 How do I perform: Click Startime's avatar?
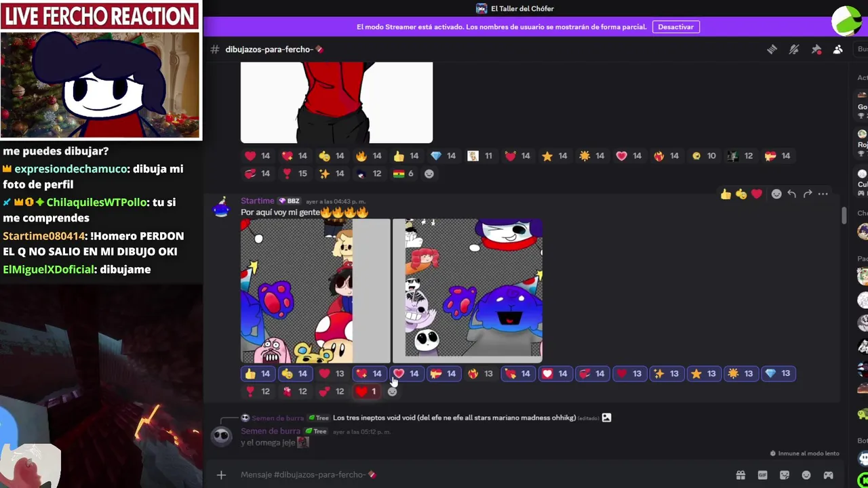[x=222, y=208]
